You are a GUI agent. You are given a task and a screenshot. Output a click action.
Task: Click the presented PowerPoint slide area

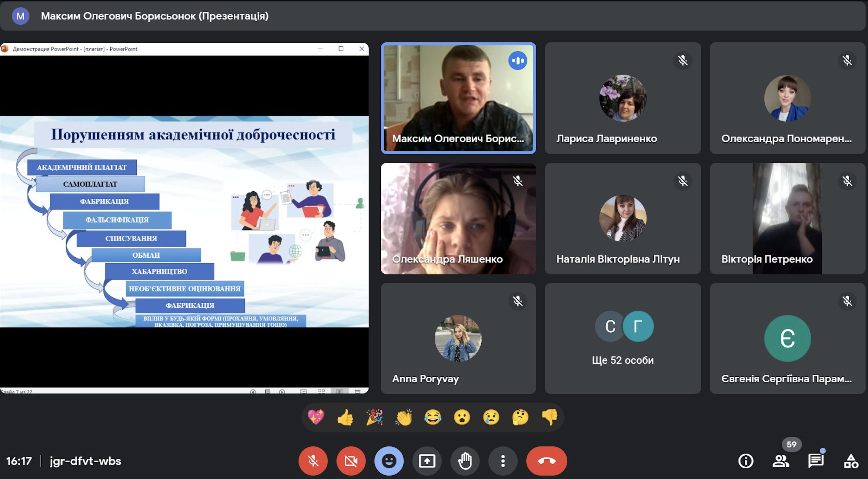(184, 222)
